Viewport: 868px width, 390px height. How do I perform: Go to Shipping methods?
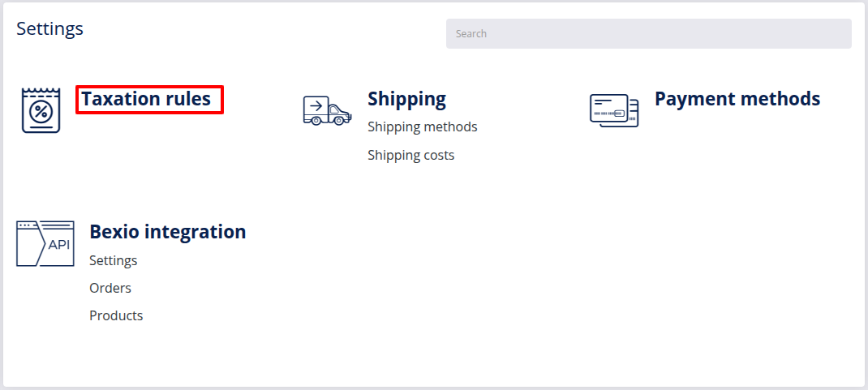coord(423,126)
